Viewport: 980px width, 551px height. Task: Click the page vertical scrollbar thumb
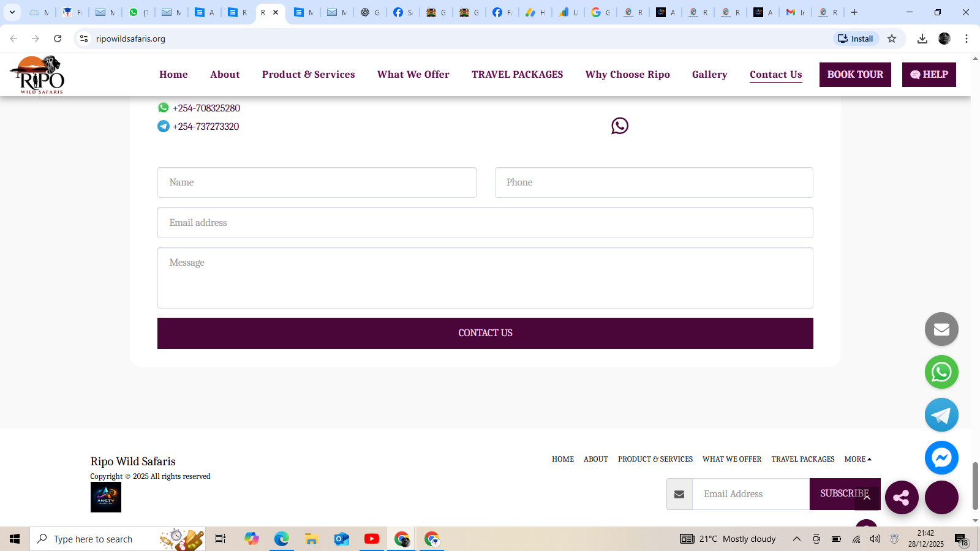pyautogui.click(x=975, y=485)
